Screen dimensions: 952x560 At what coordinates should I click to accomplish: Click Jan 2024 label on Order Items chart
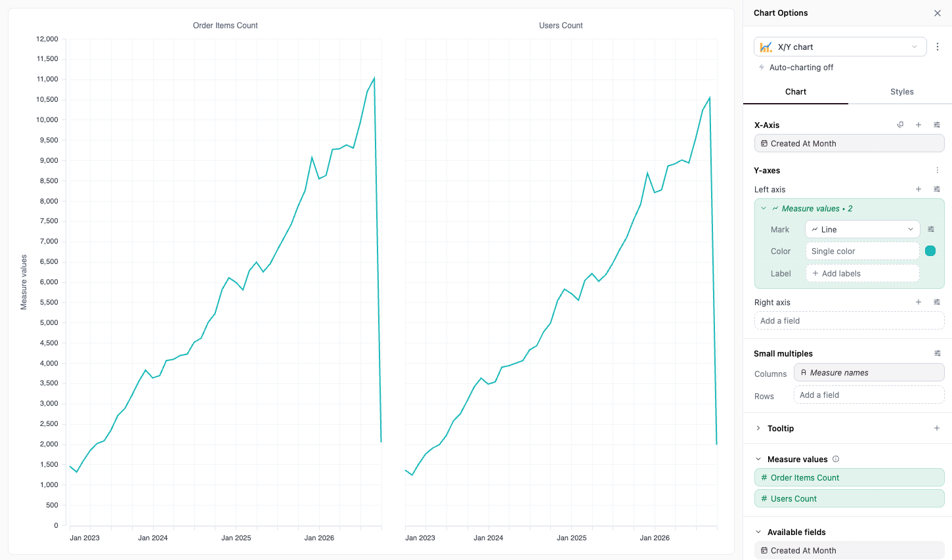[x=153, y=538]
